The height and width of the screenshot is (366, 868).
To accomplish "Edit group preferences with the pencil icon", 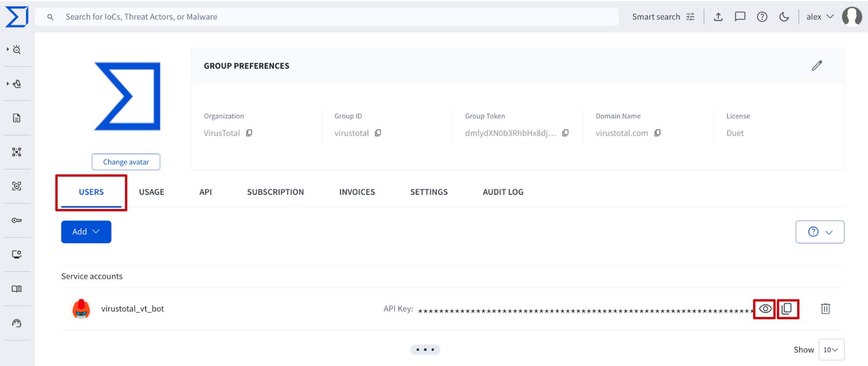I will coord(817,66).
